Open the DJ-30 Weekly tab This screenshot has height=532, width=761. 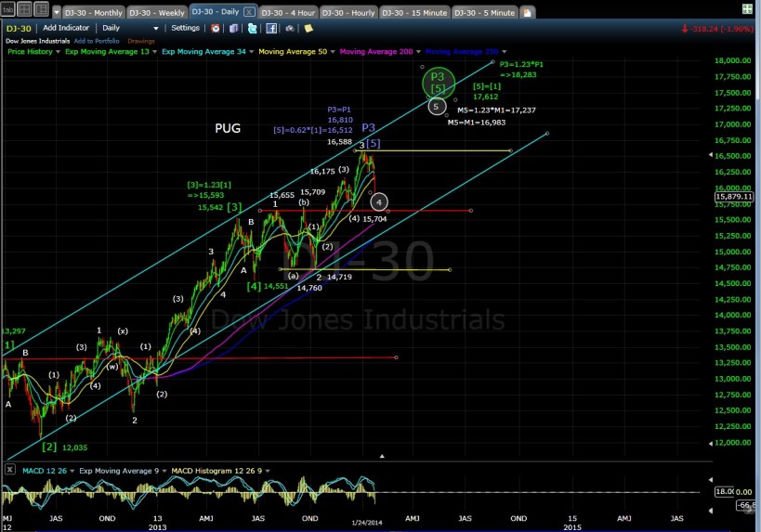click(x=157, y=13)
